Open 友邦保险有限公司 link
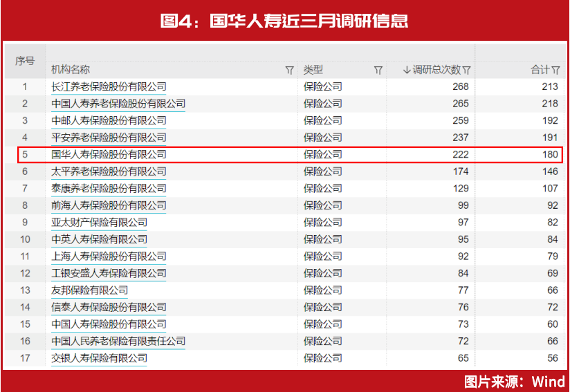The height and width of the screenshot is (392, 570). click(x=89, y=290)
